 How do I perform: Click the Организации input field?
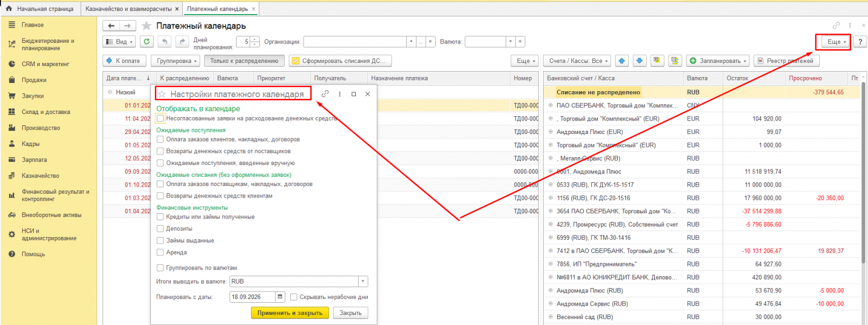click(355, 42)
